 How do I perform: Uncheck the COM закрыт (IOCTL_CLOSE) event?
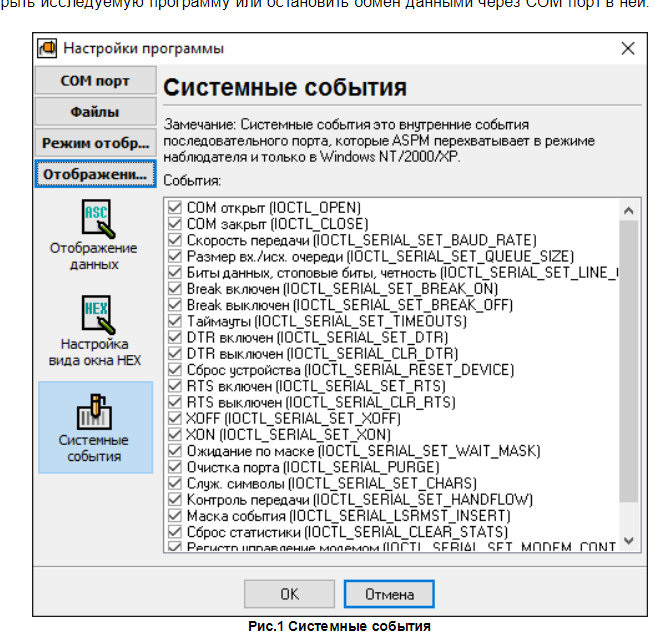pos(176,224)
